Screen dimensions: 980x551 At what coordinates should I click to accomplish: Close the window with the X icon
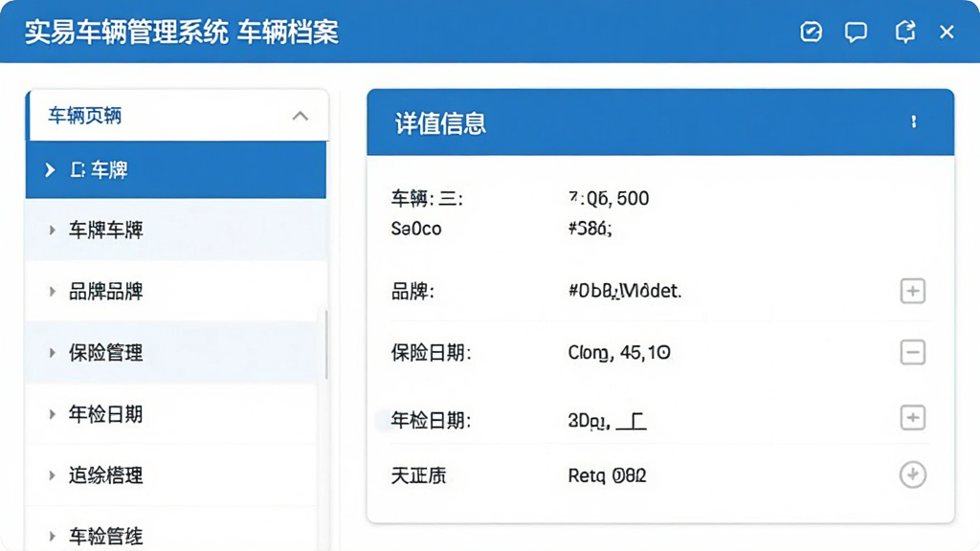pos(947,32)
